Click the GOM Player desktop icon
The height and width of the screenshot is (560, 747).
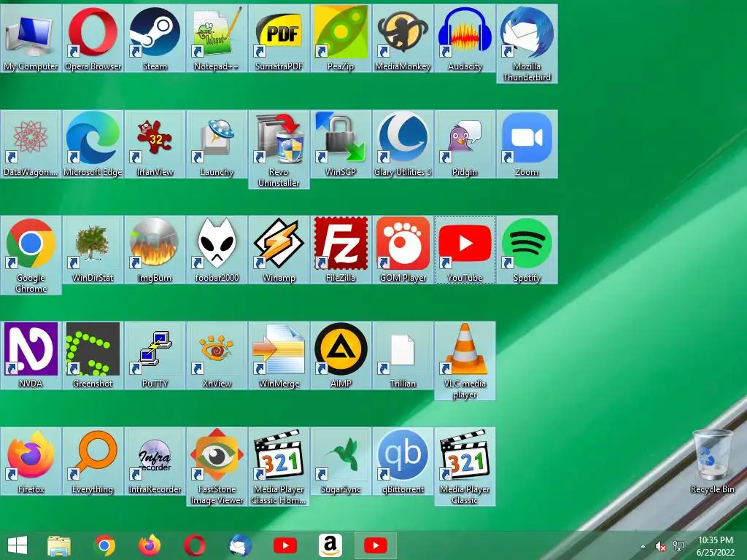(x=403, y=249)
